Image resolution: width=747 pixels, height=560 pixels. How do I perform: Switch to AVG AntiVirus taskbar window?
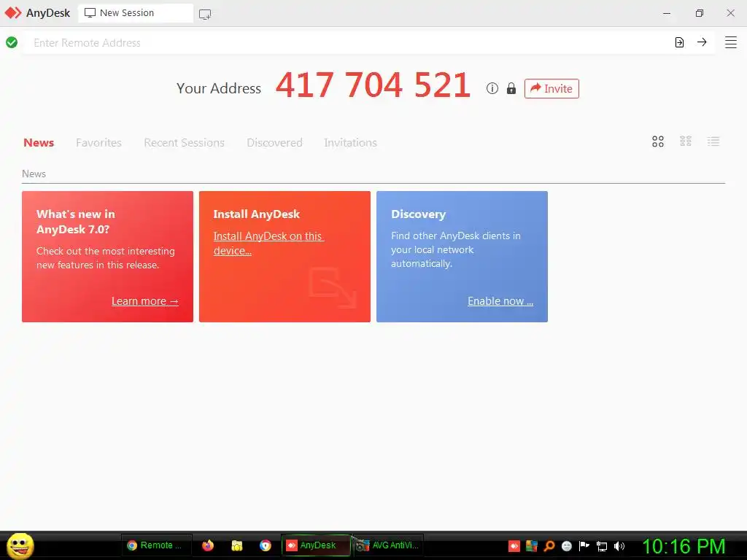pos(388,545)
